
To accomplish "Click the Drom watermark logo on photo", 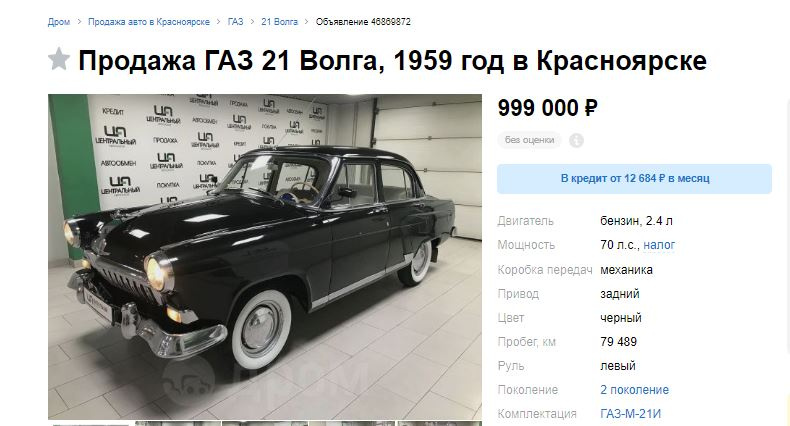I will [x=267, y=379].
